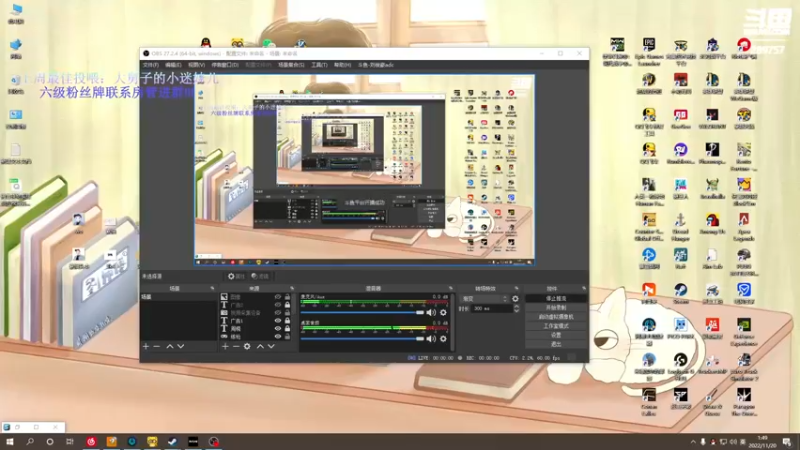Screen dimensions: 800x450
Task: Move scene up in Scenes panel
Action: [170, 346]
